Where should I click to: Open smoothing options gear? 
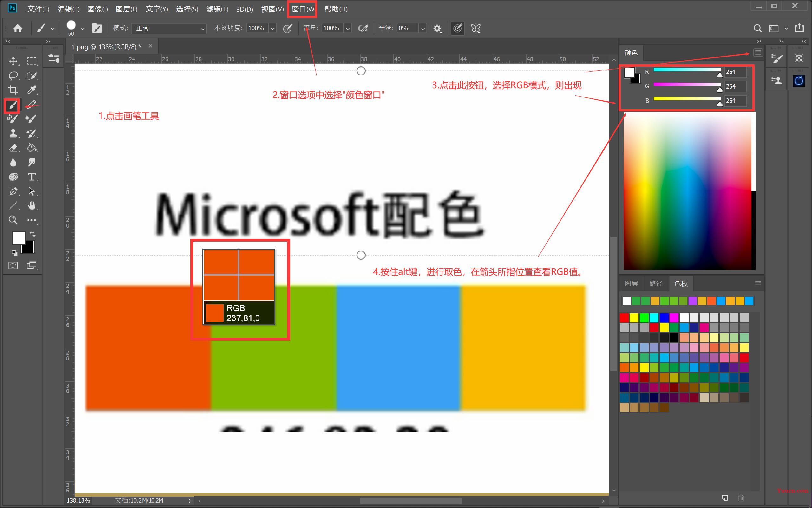[x=437, y=29]
